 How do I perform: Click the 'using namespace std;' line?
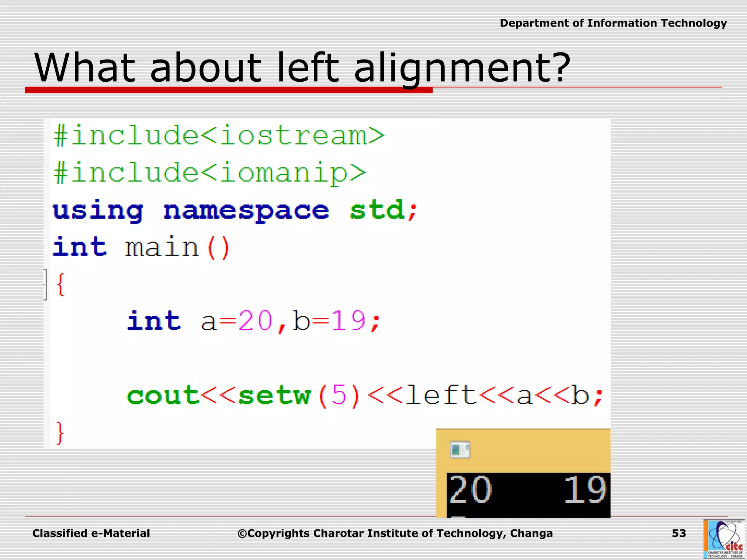(235, 210)
